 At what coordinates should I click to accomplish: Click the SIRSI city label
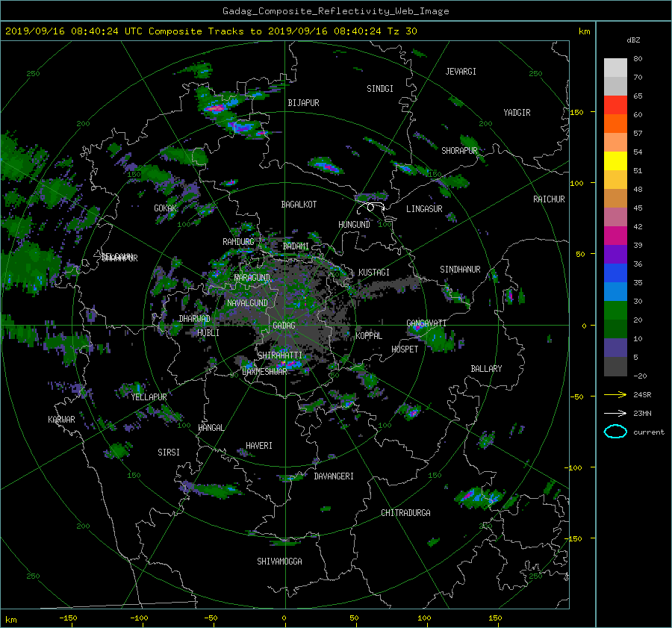[x=169, y=453]
